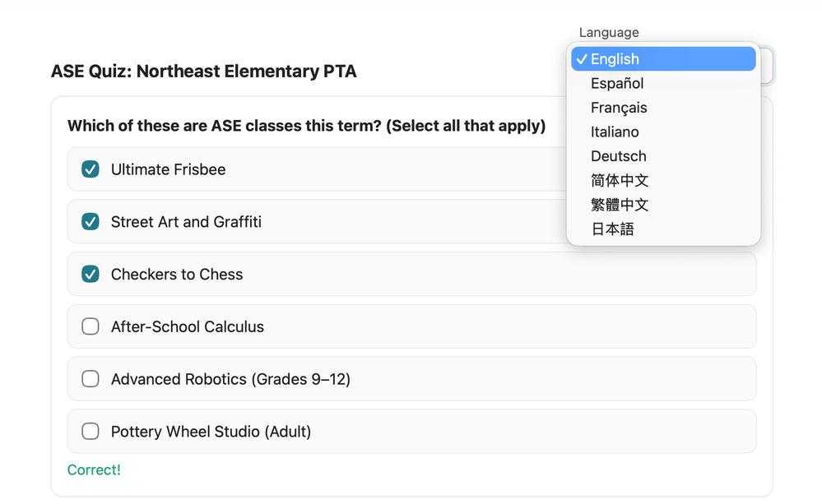Select English in the language menu
The width and height of the screenshot is (822, 504).
coord(615,59)
